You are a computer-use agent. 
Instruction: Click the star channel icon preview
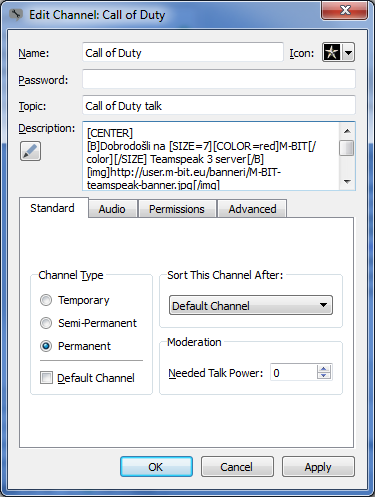pos(331,52)
